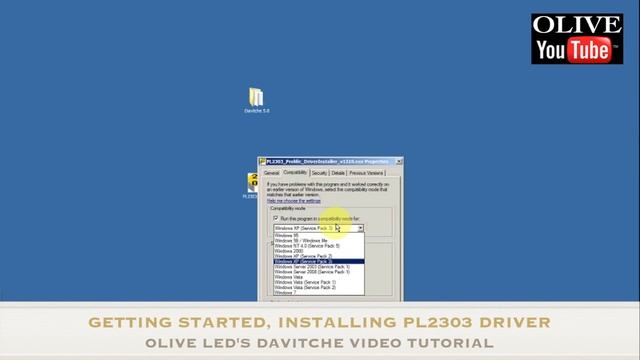
Task: Toggle Run this program in compatibility mode checkbox
Action: pos(276,218)
